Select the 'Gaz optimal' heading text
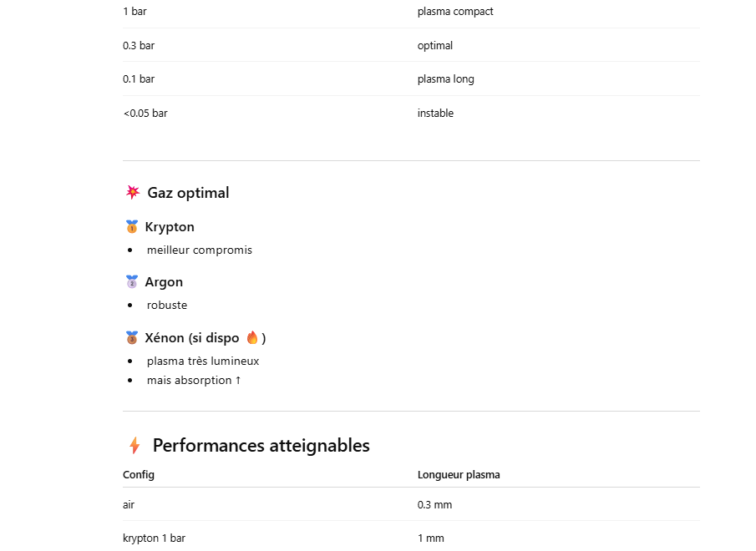Screen dimensions: 756x551 [188, 193]
